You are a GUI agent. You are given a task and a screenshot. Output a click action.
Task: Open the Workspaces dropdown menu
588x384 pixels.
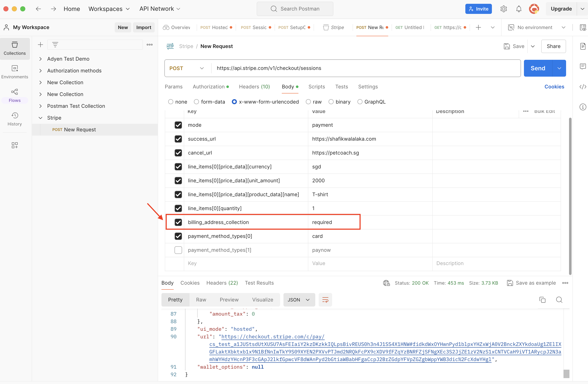click(109, 9)
